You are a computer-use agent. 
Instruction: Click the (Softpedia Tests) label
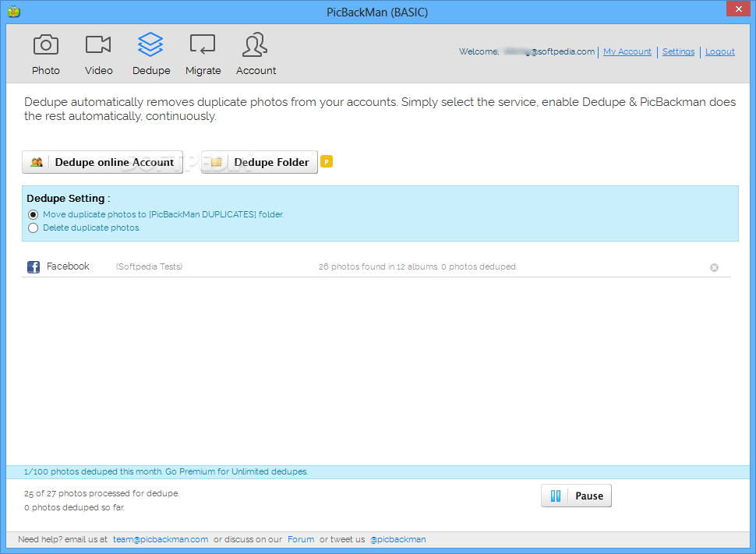[149, 266]
